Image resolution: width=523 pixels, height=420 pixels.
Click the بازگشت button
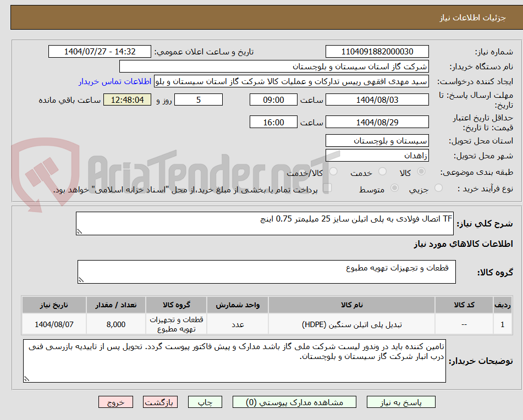coord(160,402)
